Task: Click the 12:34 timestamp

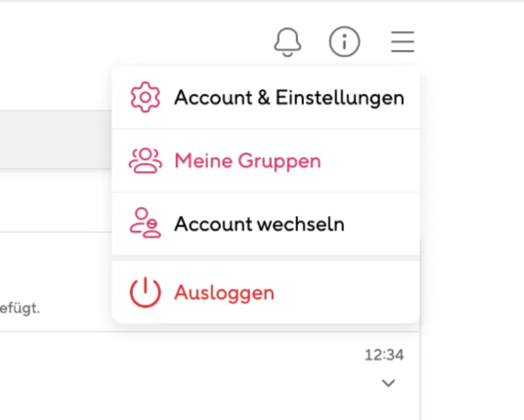Action: tap(384, 355)
